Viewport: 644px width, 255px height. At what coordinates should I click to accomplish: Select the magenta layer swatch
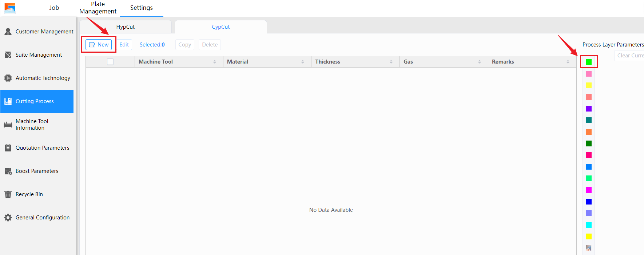point(589,190)
